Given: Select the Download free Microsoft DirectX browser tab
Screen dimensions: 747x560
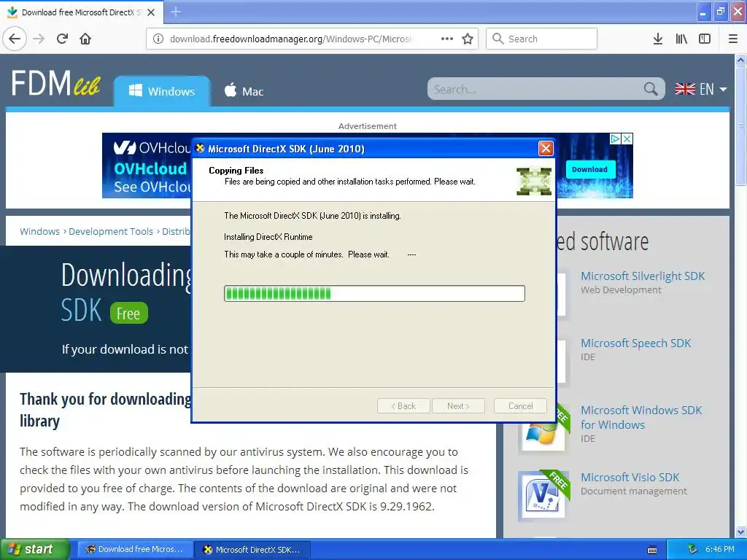Looking at the screenshot, I should (x=82, y=12).
